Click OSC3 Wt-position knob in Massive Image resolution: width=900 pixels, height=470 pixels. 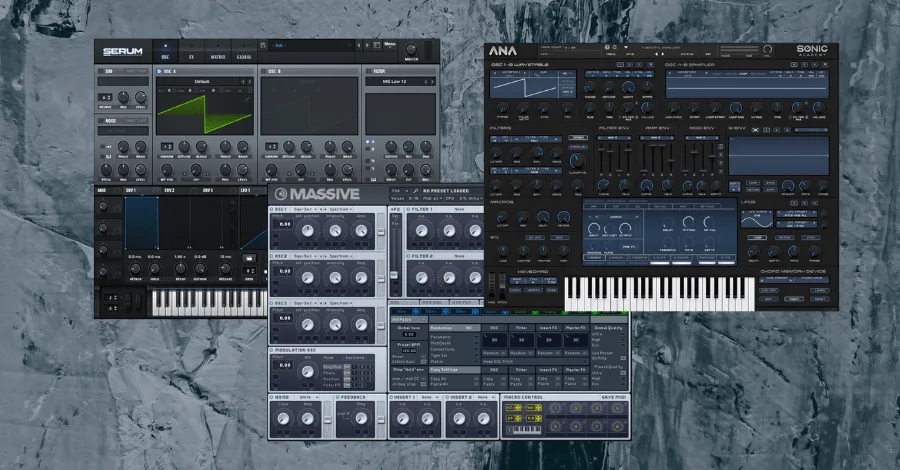point(308,325)
